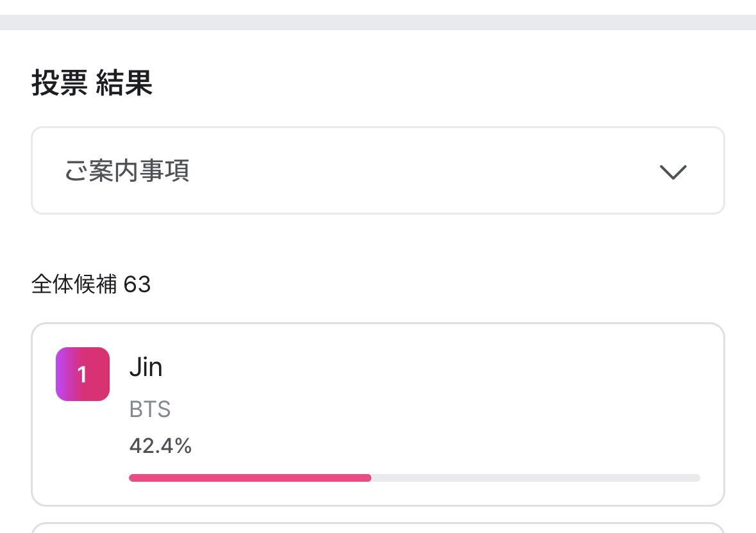Screen dimensions: 756x533
Task: Click the word 結果 in the heading
Action: 124,84
